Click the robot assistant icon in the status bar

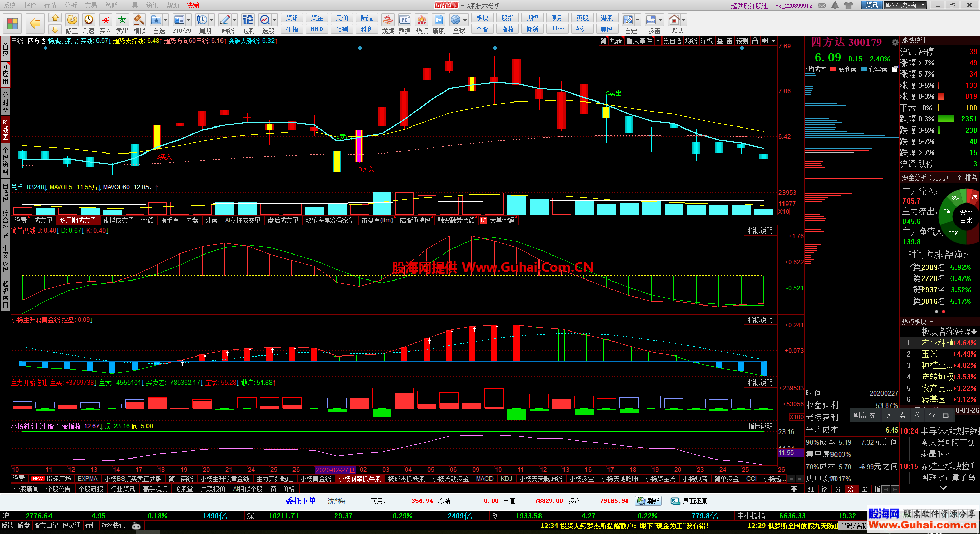tap(136, 526)
